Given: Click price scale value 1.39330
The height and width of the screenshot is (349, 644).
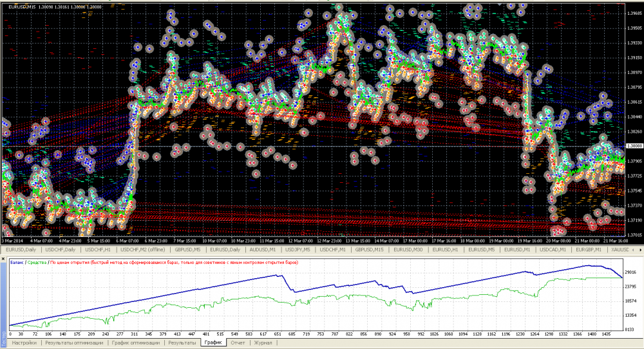Looking at the screenshot, I should pyautogui.click(x=634, y=43).
